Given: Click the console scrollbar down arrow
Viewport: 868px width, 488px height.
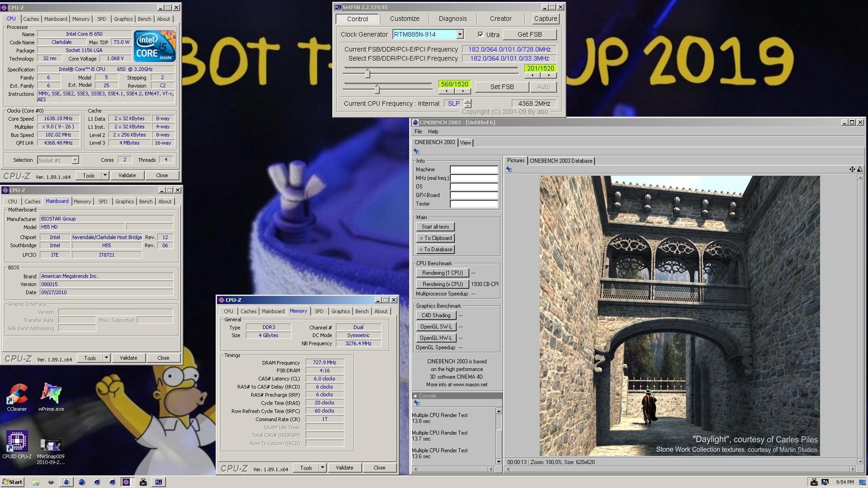Looking at the screenshot, I should [x=499, y=461].
